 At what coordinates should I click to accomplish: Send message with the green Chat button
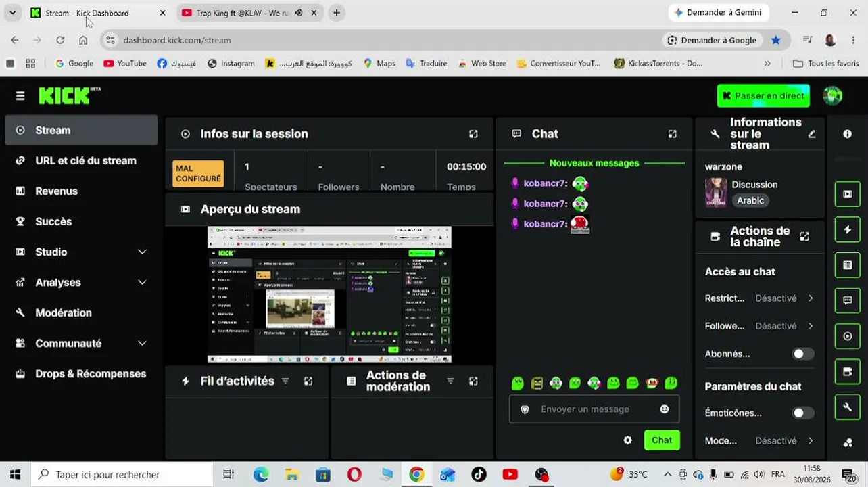pos(662,440)
